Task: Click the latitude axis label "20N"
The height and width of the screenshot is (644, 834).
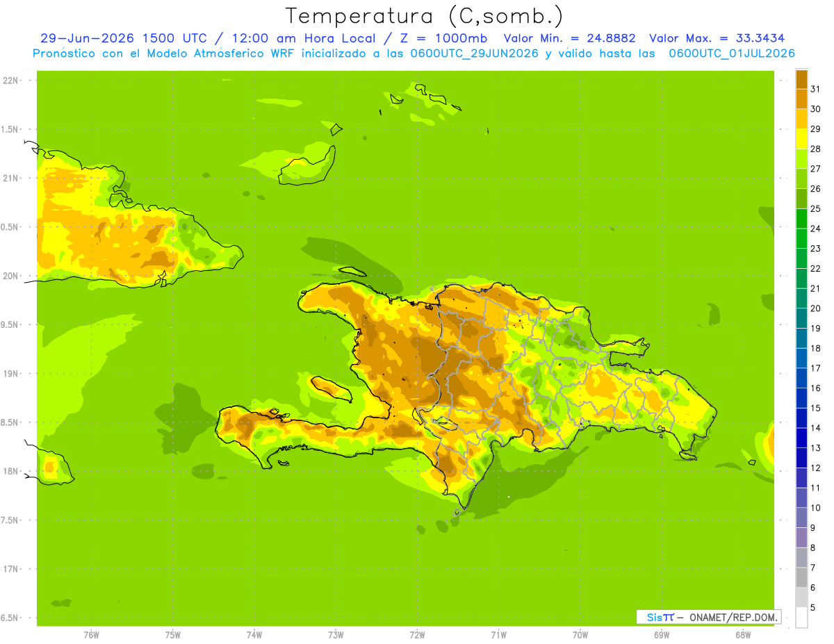Action: pos(10,276)
